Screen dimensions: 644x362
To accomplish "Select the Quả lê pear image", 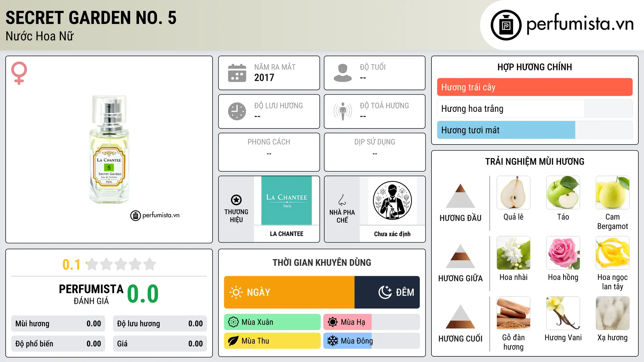I will coord(514,193).
